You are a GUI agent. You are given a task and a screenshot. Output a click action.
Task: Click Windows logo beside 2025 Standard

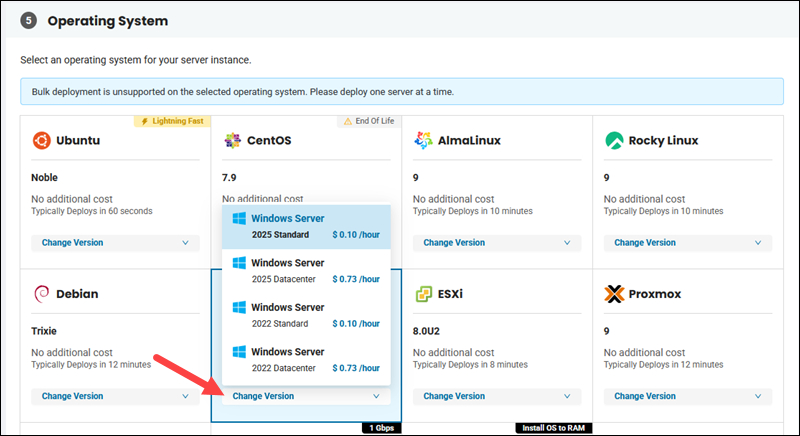pos(239,218)
